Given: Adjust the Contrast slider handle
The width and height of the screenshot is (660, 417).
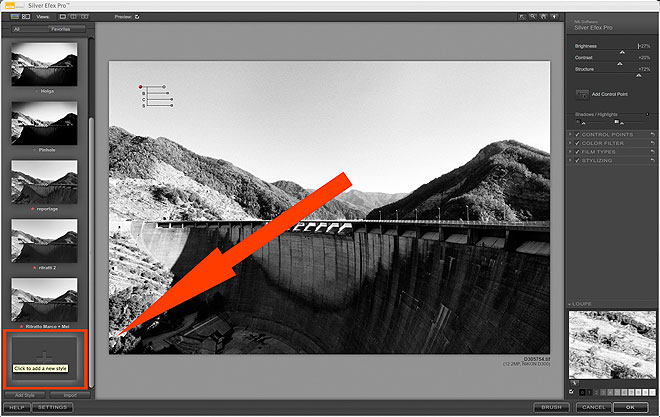Looking at the screenshot, I should 620,64.
